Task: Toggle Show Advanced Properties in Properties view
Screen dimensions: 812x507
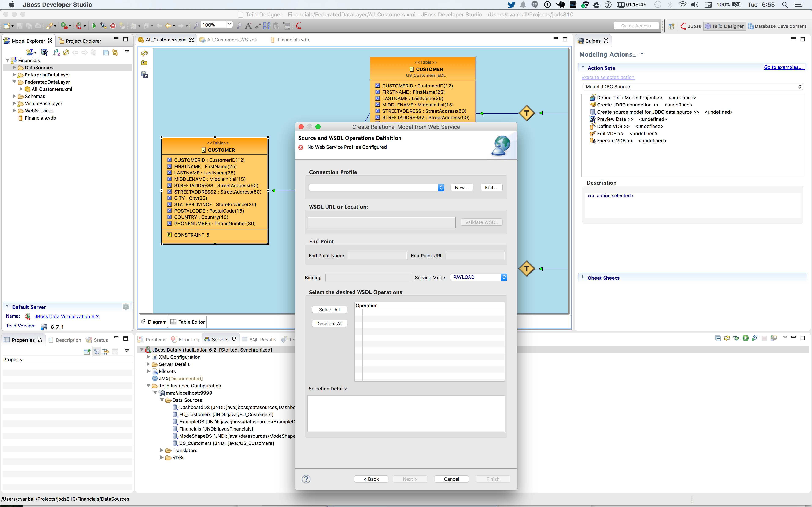Action: (106, 351)
